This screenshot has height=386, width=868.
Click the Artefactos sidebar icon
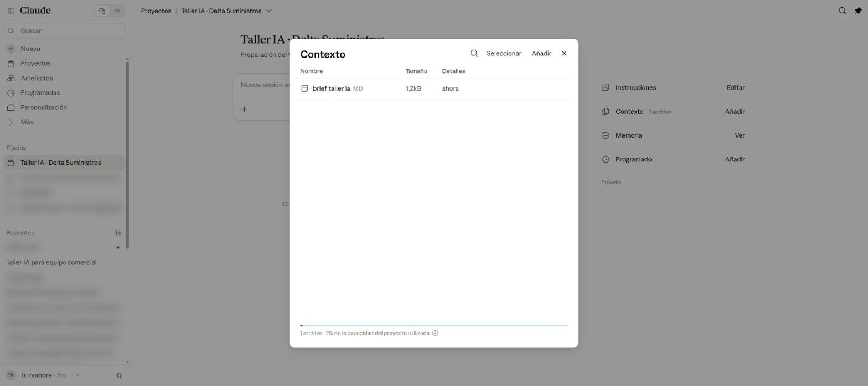pos(11,78)
